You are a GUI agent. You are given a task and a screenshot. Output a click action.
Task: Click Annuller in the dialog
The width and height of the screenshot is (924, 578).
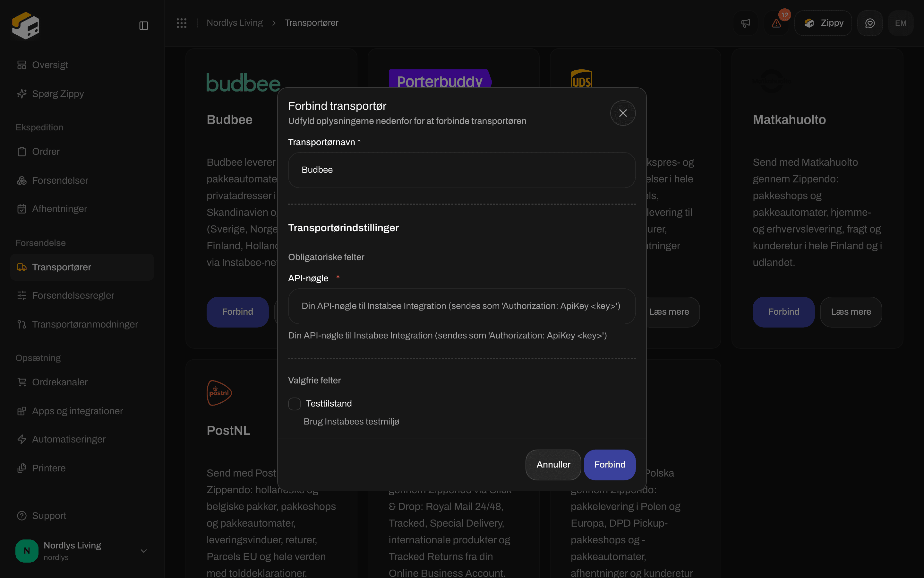[553, 464]
